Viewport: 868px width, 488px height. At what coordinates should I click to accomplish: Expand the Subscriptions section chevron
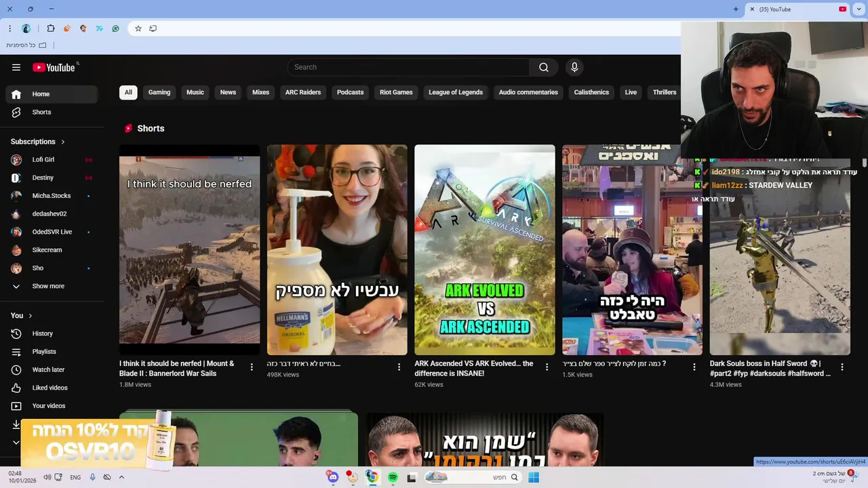point(63,142)
